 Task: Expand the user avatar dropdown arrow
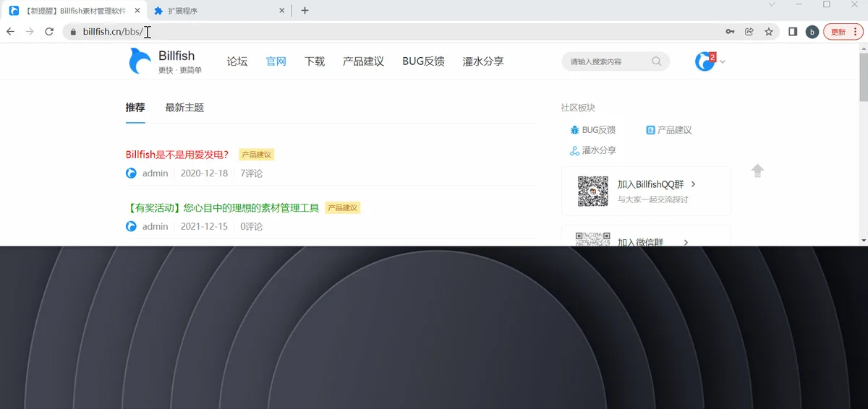click(722, 62)
